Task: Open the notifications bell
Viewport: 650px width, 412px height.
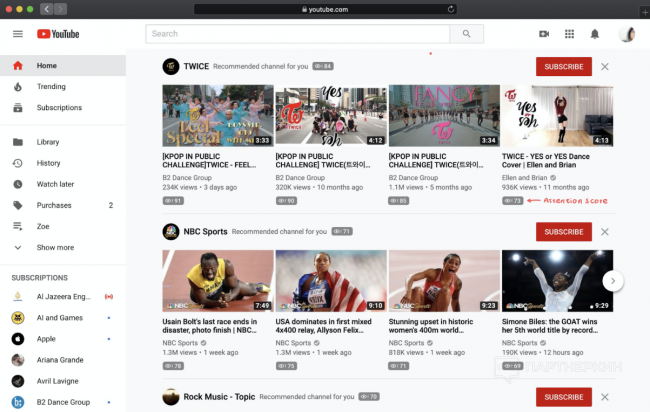Action: point(594,34)
